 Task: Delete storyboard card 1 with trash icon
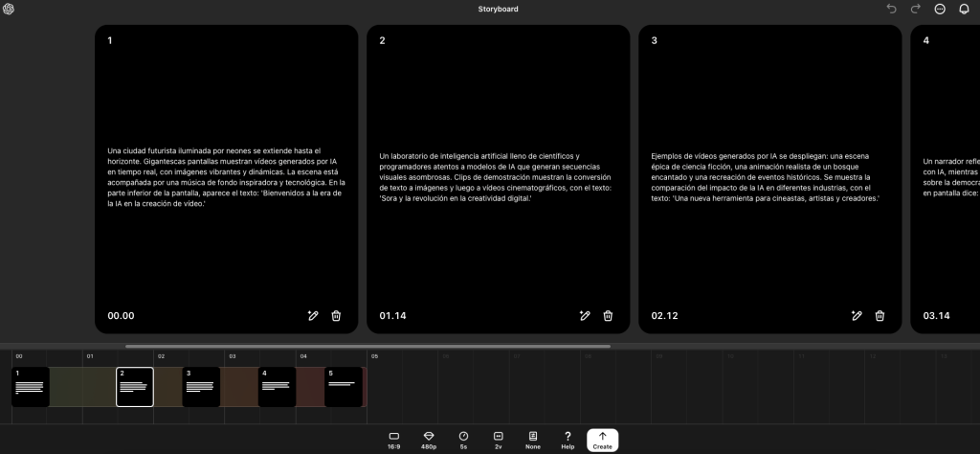point(336,315)
